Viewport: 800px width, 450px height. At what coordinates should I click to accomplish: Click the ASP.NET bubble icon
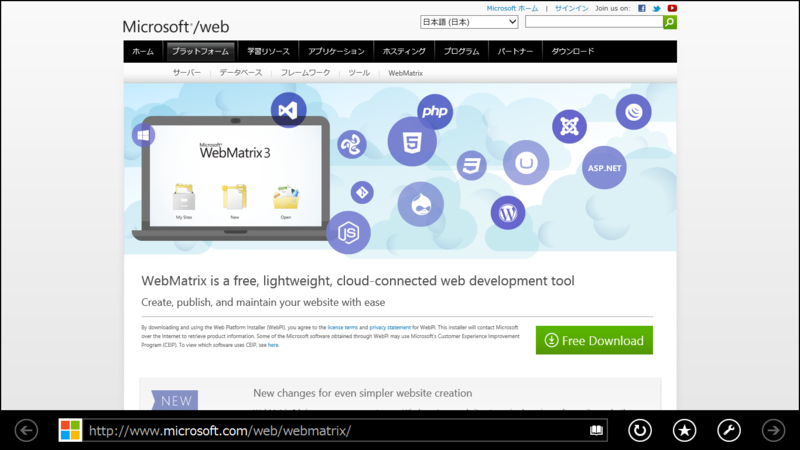(x=604, y=168)
